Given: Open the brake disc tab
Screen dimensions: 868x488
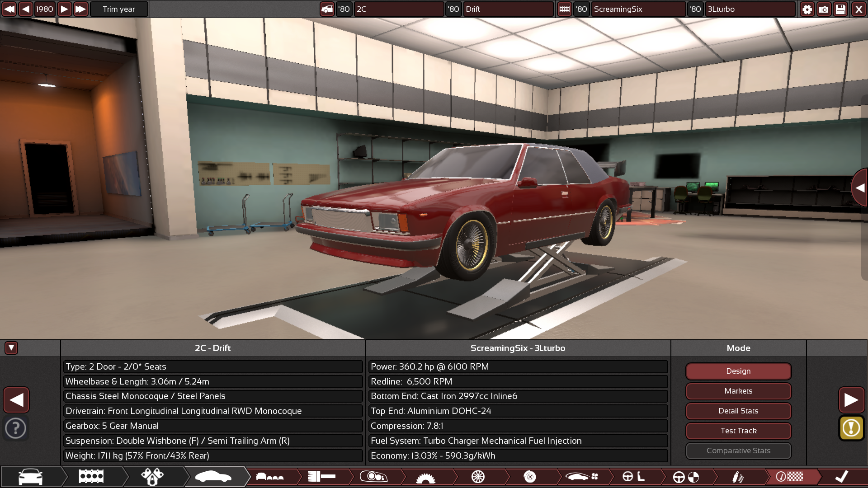Looking at the screenshot, I should [530, 477].
